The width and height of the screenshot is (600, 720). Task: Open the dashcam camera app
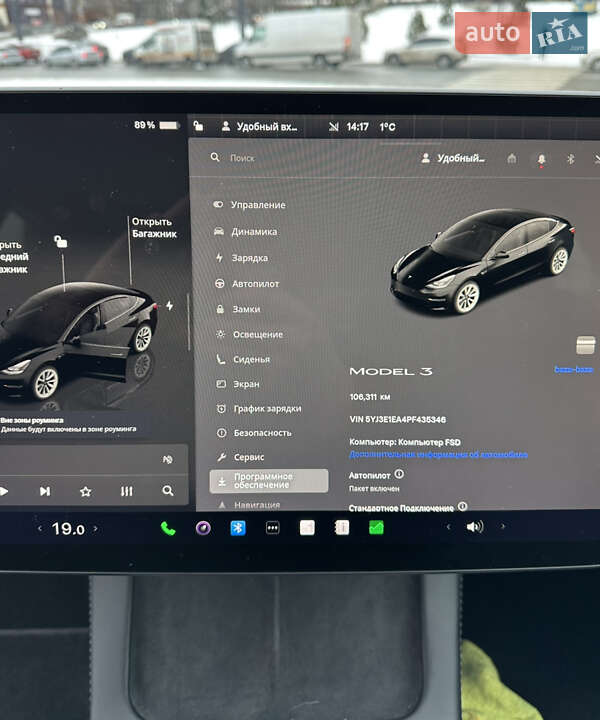(203, 528)
